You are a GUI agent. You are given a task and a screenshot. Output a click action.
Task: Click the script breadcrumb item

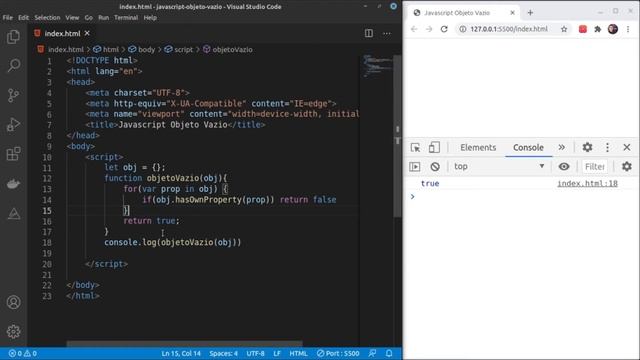pos(178,49)
